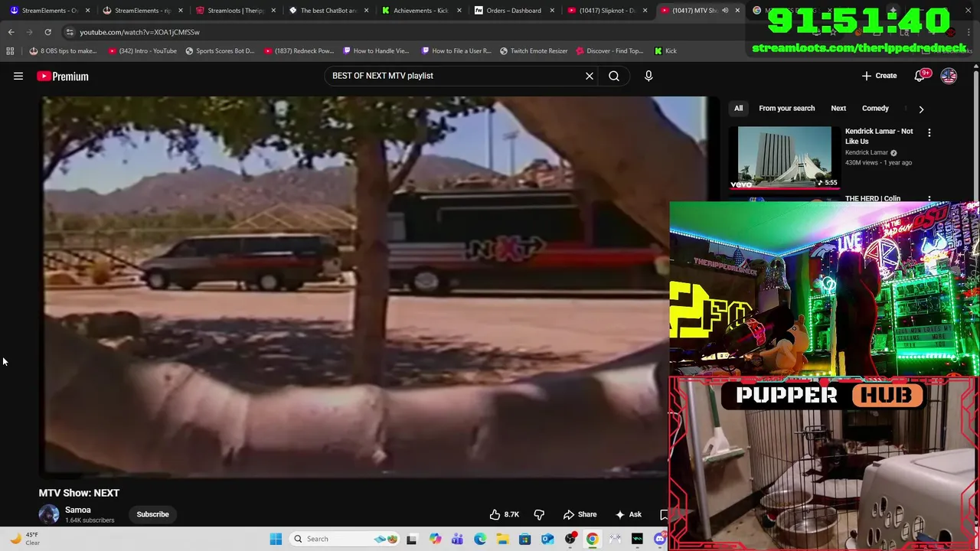Click the video player to pause
The image size is (980, 551).
[354, 287]
